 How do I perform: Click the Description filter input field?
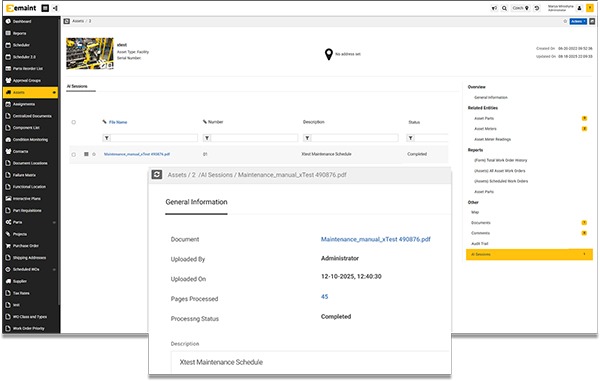tap(354, 138)
